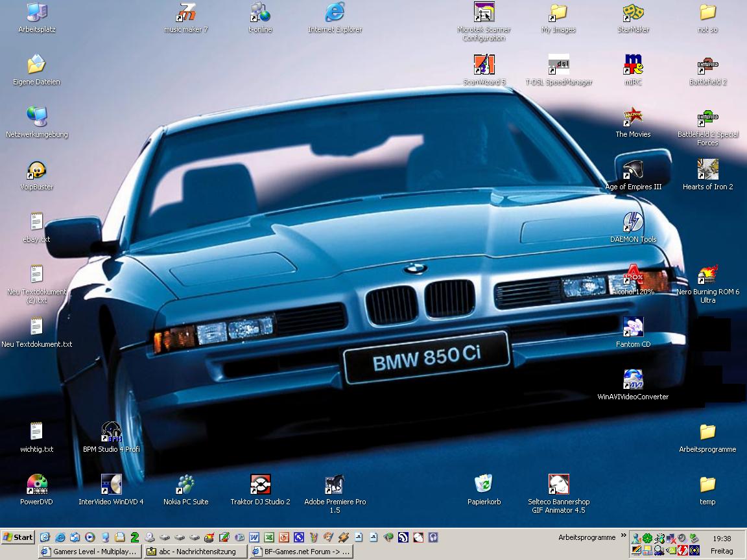Click the Hearts of Iron 2 shortcut
The image size is (747, 560).
(x=707, y=171)
